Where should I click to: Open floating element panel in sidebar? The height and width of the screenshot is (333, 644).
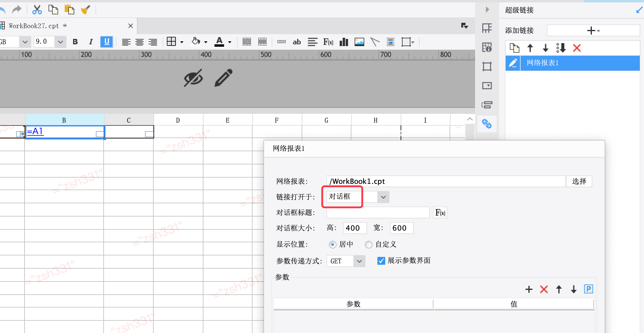pyautogui.click(x=487, y=66)
